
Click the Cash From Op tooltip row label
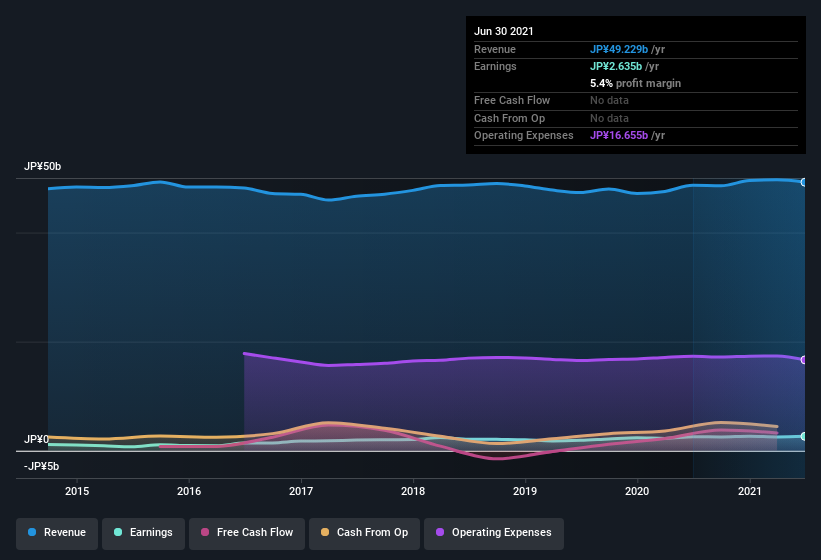509,118
